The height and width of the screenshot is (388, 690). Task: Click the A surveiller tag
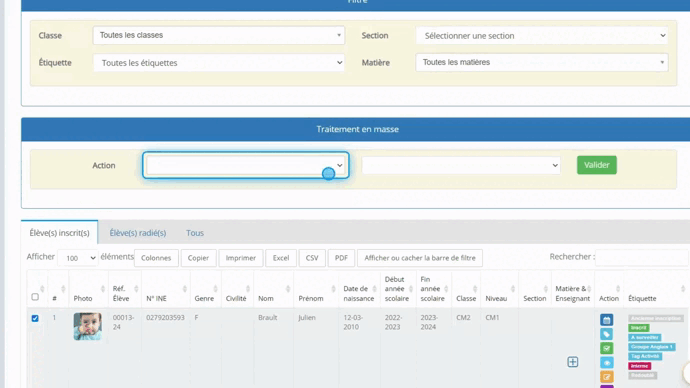[x=645, y=337]
